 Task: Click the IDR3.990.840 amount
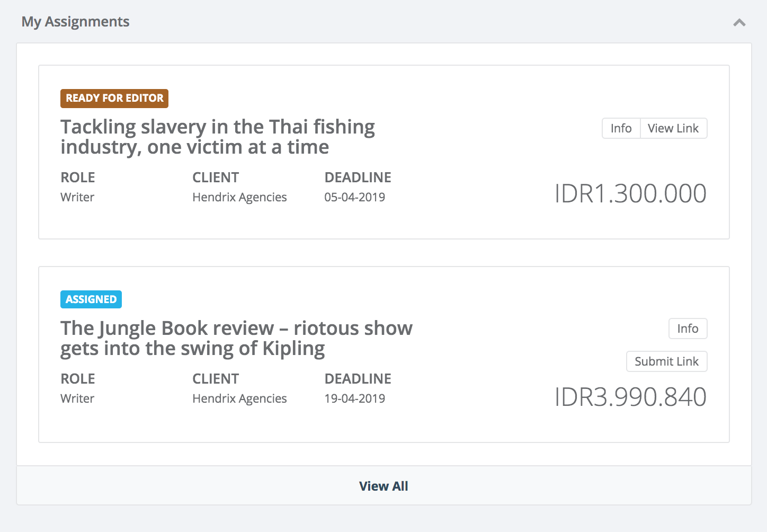point(630,397)
